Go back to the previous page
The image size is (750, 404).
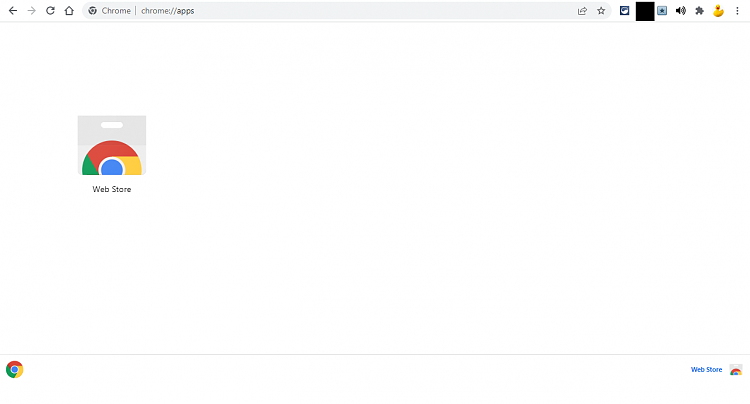coord(13,11)
